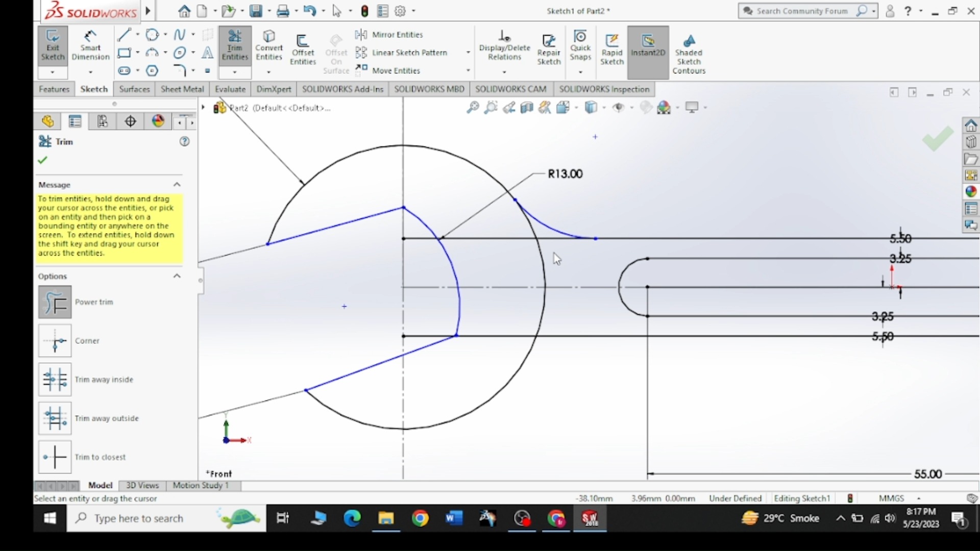Viewport: 980px width, 551px height.
Task: Open the Sheet Metal tab
Action: click(182, 89)
